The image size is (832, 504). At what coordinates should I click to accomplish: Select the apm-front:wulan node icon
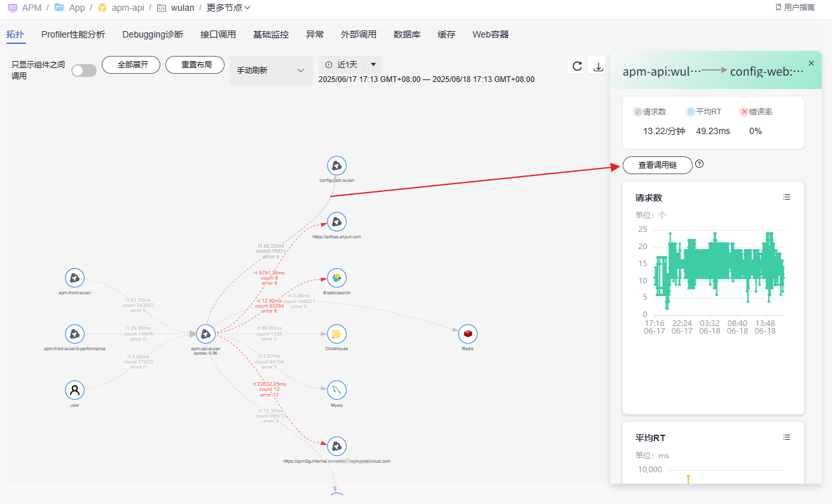pos(75,278)
